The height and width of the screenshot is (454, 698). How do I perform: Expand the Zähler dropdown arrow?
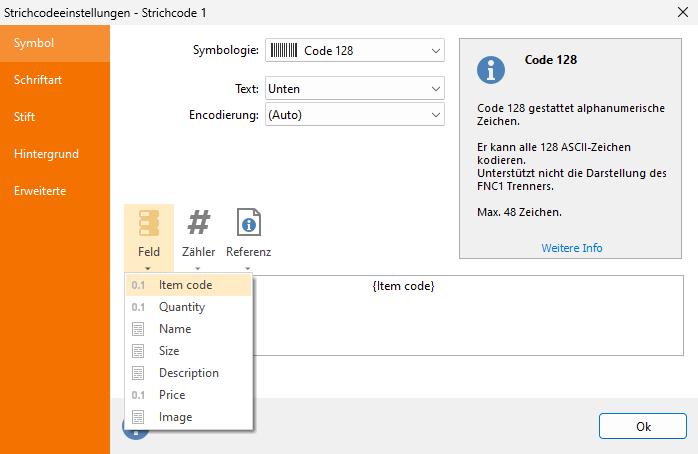(198, 268)
